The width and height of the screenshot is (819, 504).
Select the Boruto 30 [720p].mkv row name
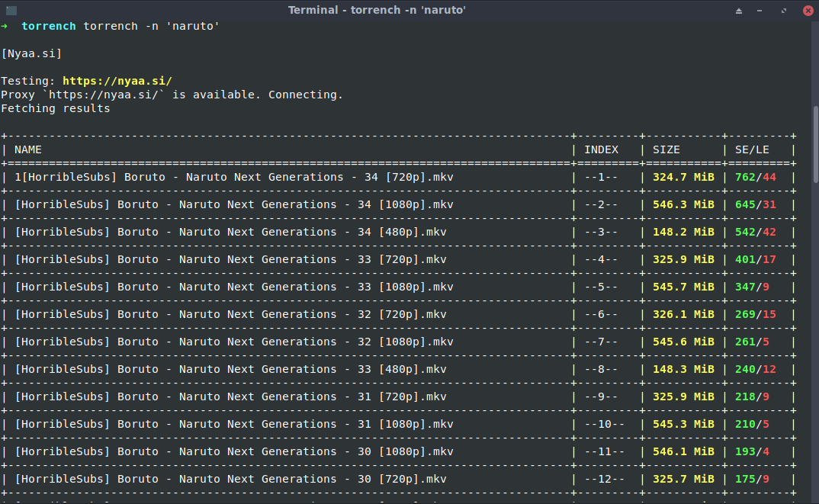[x=230, y=478]
